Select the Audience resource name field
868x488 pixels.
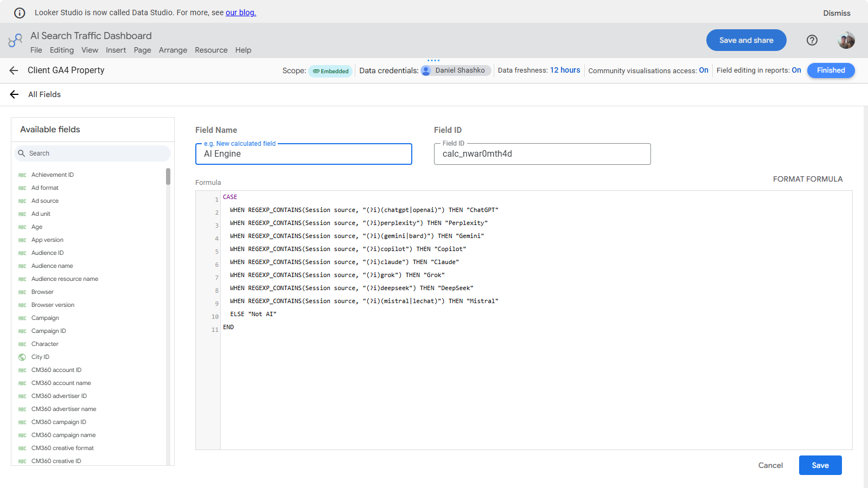(65, 279)
